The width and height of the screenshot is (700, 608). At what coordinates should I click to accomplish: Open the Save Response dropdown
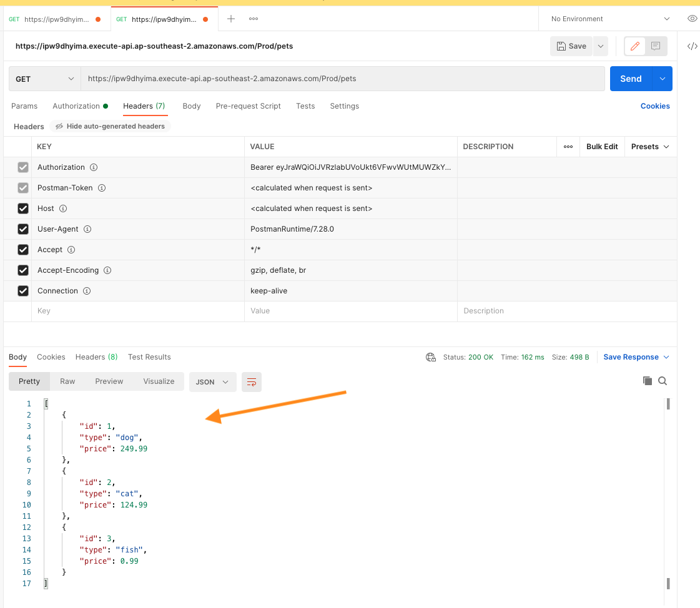point(636,357)
